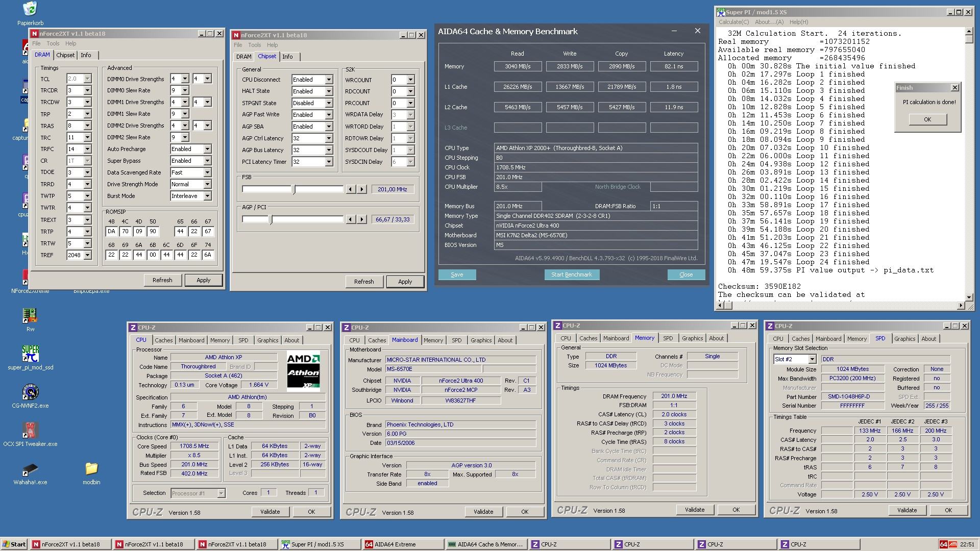Click Validate in CPU-Z Memory window

(695, 510)
